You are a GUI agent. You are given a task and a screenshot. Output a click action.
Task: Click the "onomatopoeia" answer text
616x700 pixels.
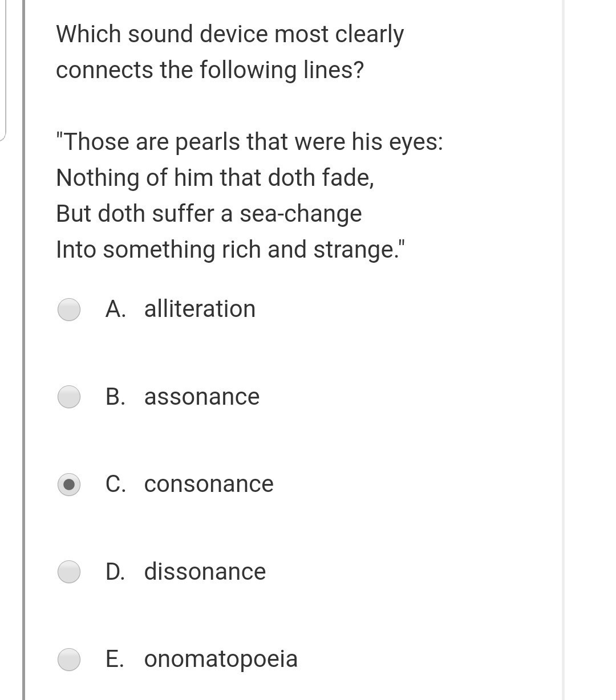pos(221,659)
